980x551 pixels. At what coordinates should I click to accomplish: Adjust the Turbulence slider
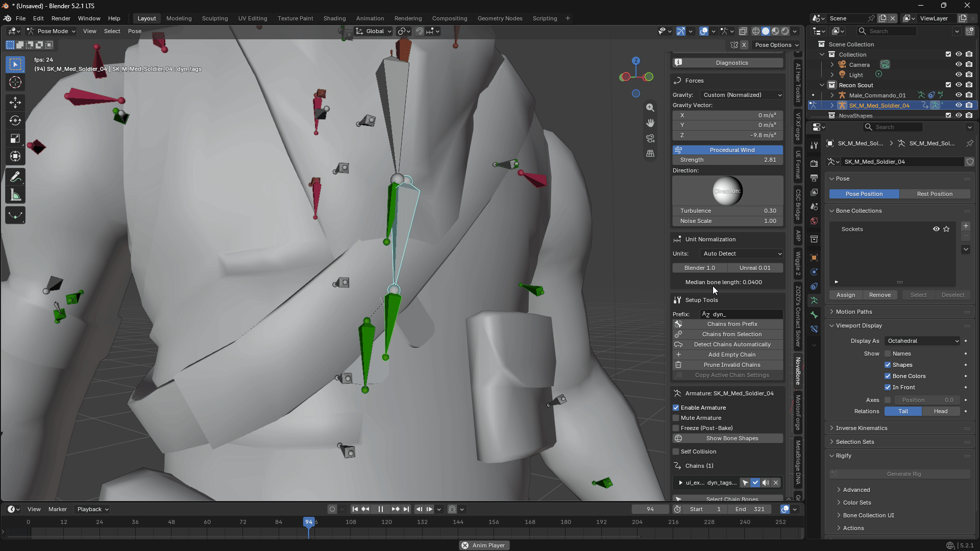[x=728, y=211]
